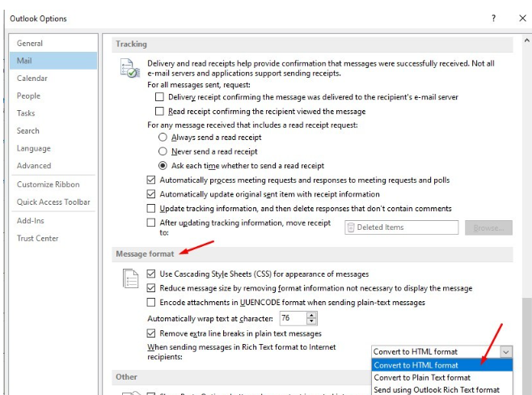Choose Convert to HTML format in list

(441, 365)
